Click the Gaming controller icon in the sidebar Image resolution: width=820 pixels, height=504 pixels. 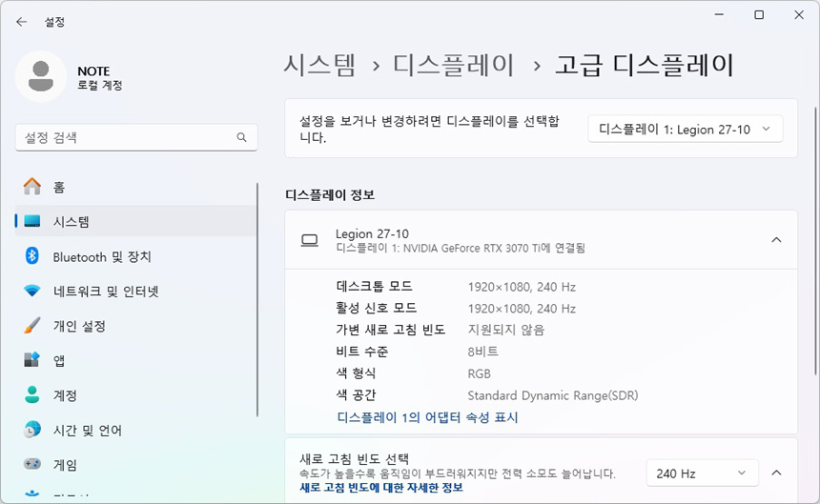(x=32, y=465)
